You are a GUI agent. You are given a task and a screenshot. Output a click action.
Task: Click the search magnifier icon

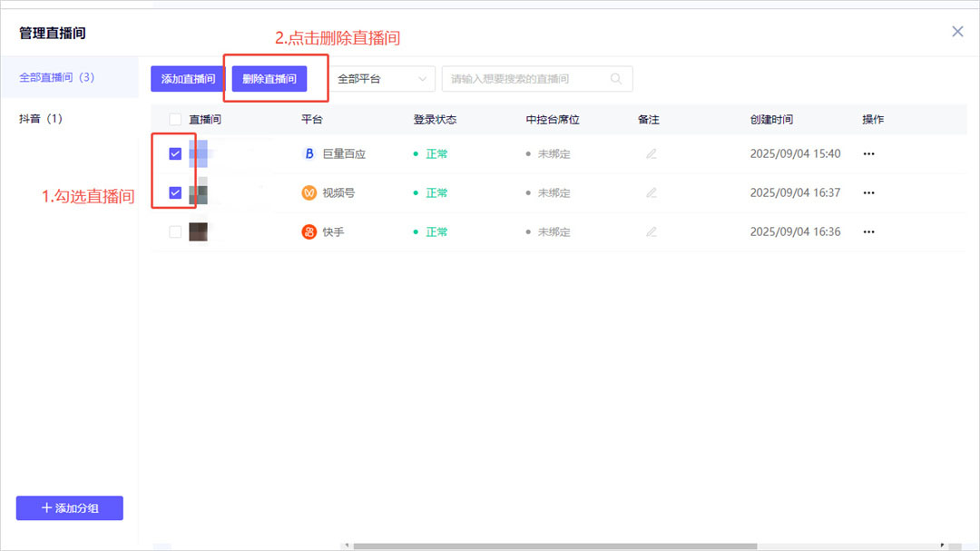pos(616,79)
